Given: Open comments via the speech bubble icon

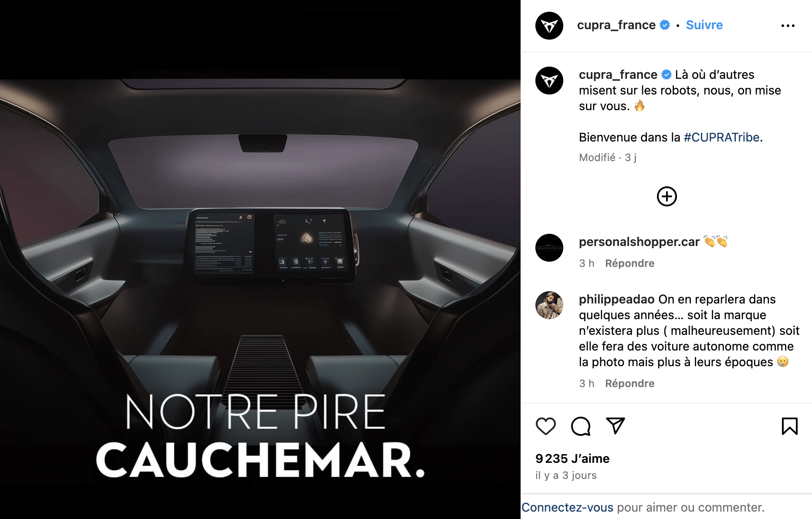Looking at the screenshot, I should 581,426.
